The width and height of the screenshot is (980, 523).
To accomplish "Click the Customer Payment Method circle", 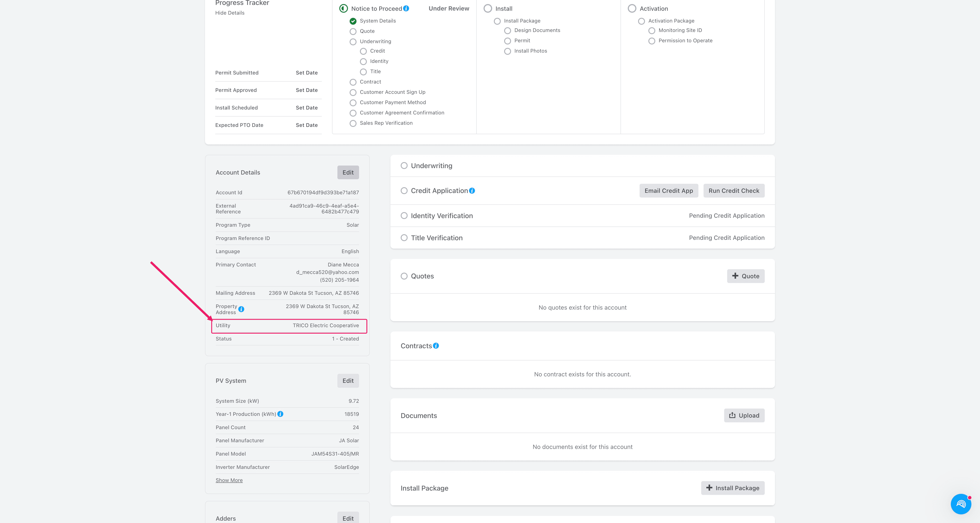I will [x=353, y=102].
